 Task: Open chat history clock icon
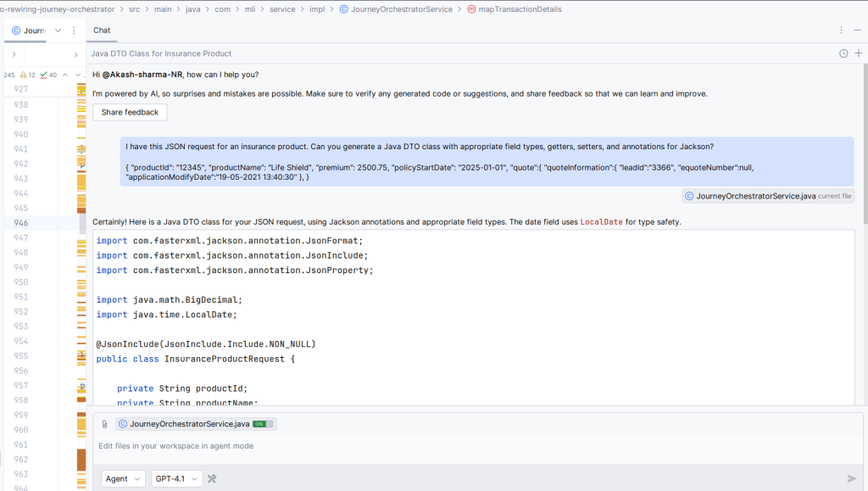click(843, 53)
